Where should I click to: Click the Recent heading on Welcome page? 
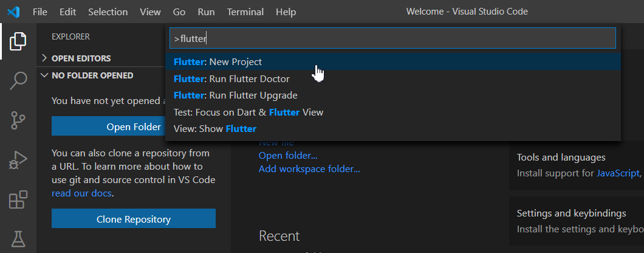coord(279,236)
